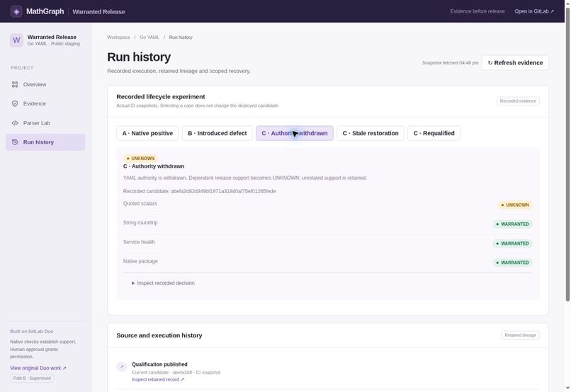The height and width of the screenshot is (392, 571).
Task: Click the Overview grid icon in sidebar
Action: click(15, 84)
